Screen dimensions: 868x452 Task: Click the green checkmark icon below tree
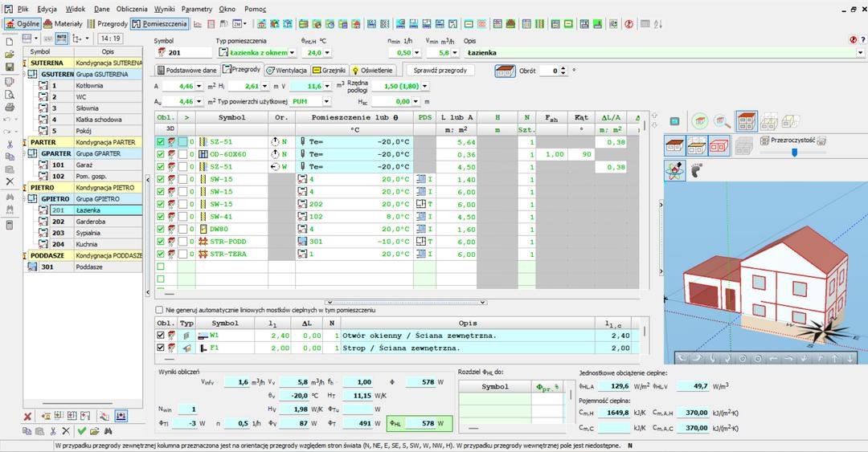click(82, 431)
